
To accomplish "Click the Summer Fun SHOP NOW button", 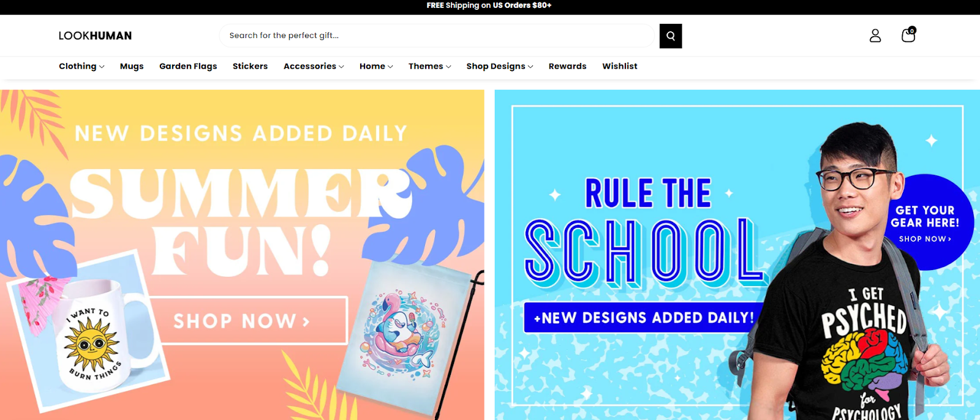I will pyautogui.click(x=248, y=321).
